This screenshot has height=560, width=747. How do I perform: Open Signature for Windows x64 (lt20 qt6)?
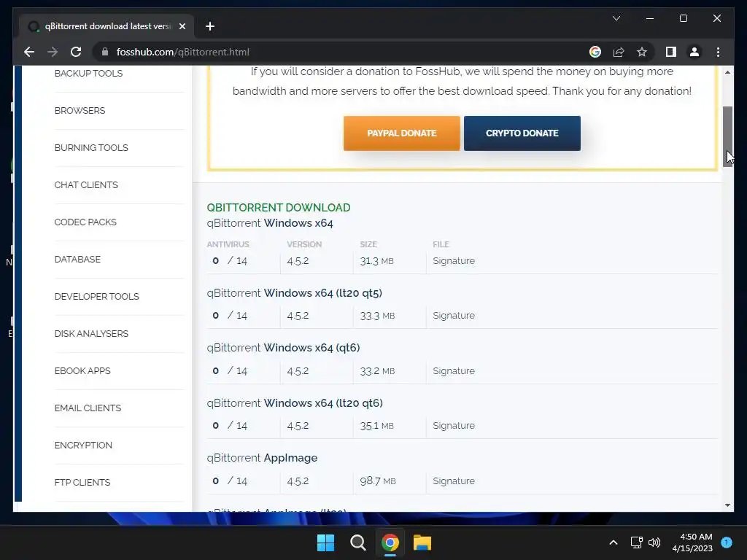(x=454, y=426)
